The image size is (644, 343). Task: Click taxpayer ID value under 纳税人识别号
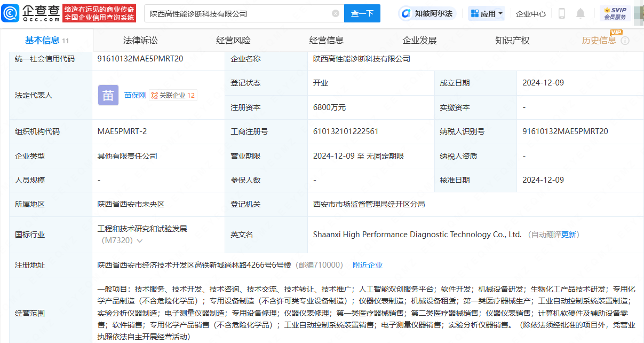pos(565,131)
